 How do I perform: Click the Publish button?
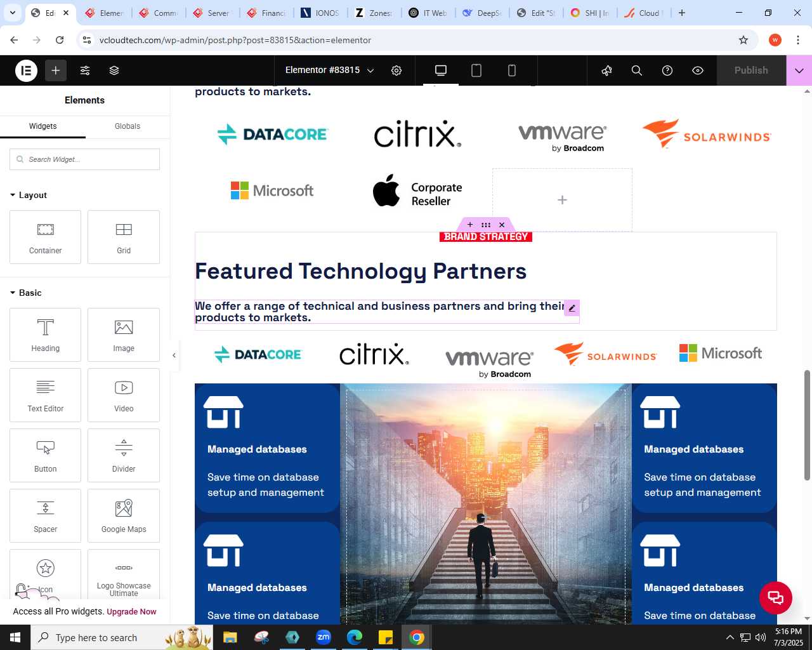pyautogui.click(x=751, y=70)
